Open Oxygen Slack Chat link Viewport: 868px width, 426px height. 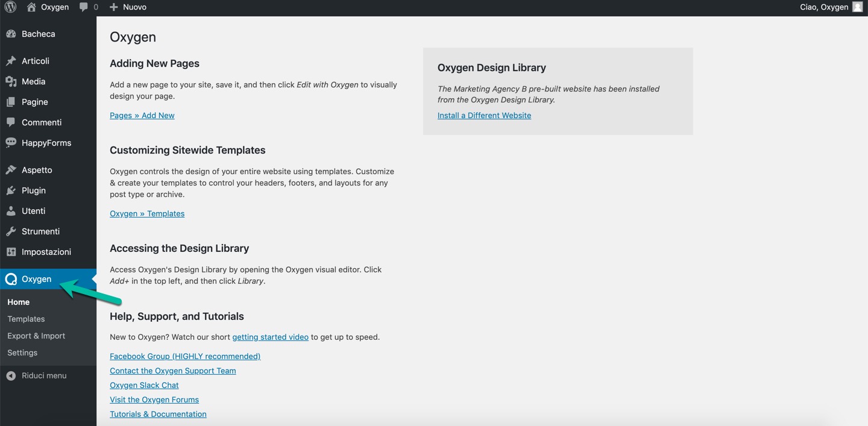click(x=144, y=385)
